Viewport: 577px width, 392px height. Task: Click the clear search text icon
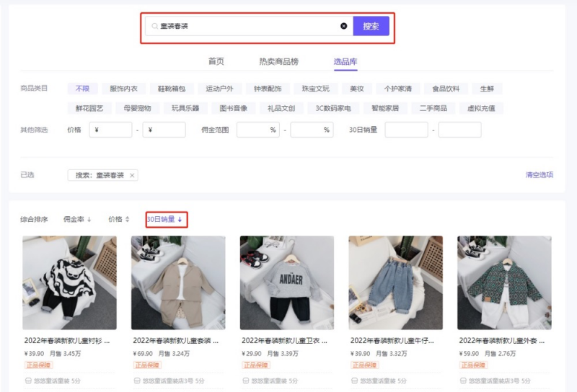343,26
